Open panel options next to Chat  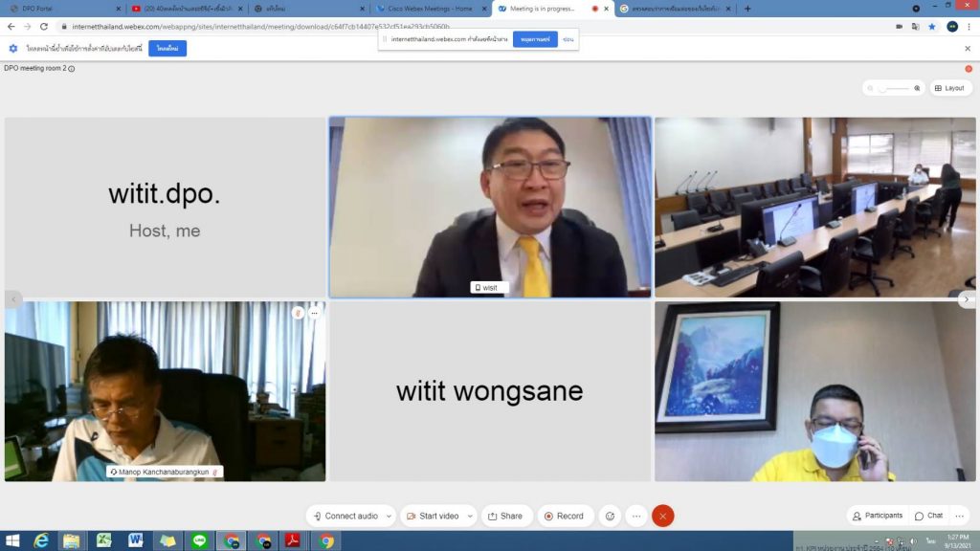tap(960, 516)
